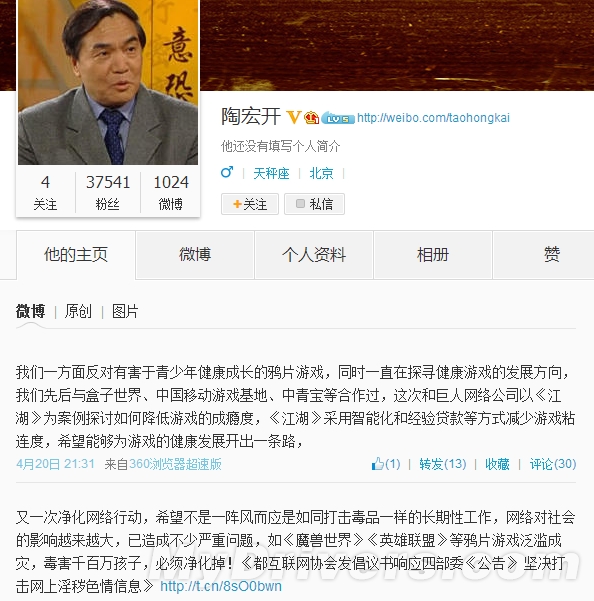Click the Weibo membership crown icon
The height and width of the screenshot is (601, 594).
point(312,117)
